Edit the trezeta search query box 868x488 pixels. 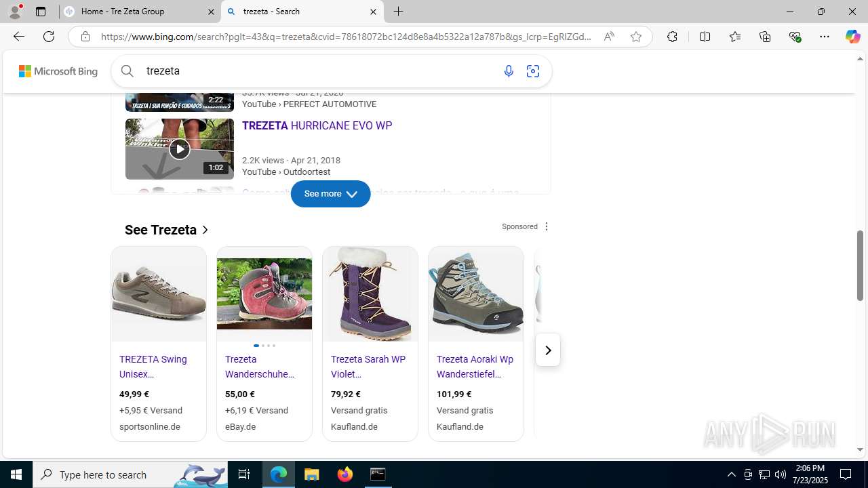[x=319, y=71]
